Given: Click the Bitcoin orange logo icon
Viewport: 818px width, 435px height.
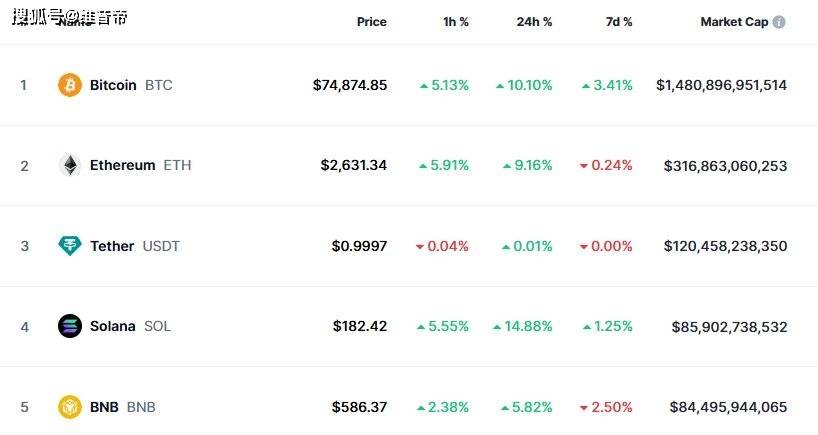Looking at the screenshot, I should tap(69, 85).
